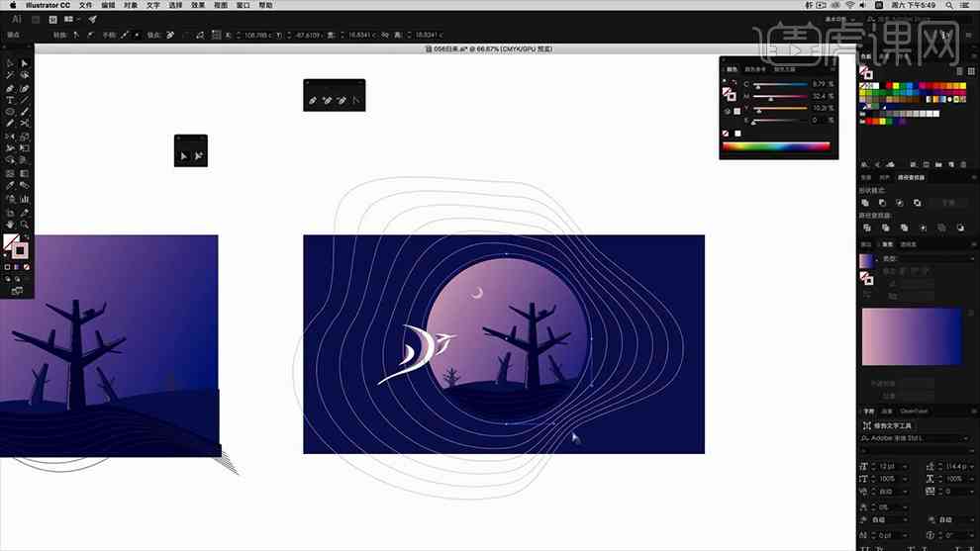Select the Ellipse tool
Screen dimensions: 980x551
click(10, 112)
